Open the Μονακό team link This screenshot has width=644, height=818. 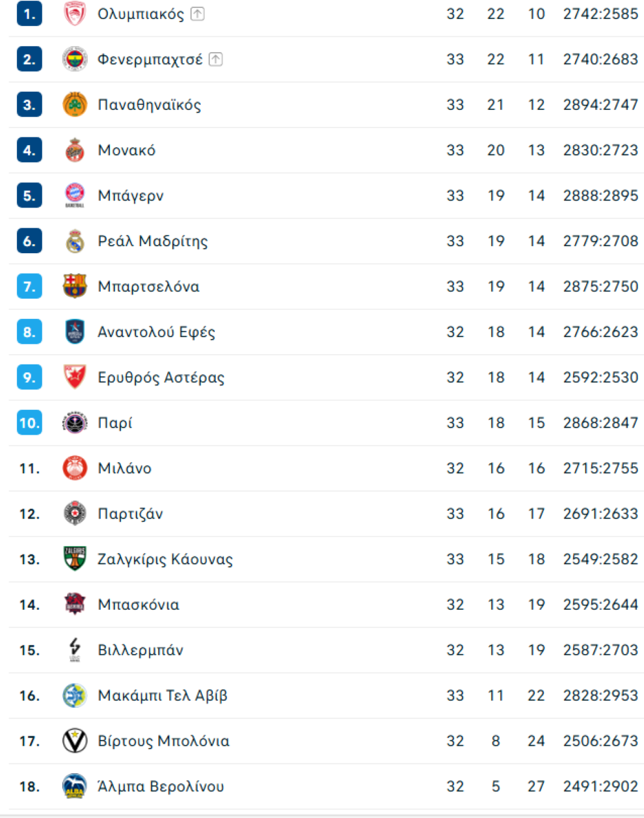[x=127, y=150]
